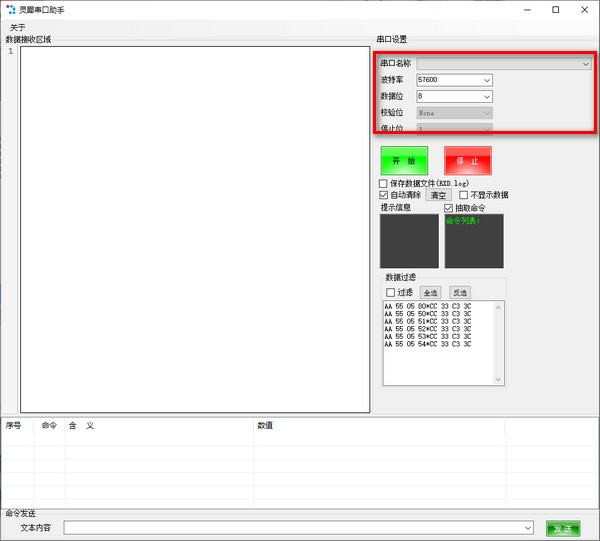Click the 命令 column header
Image resolution: width=600 pixels, height=541 pixels.
[49, 425]
